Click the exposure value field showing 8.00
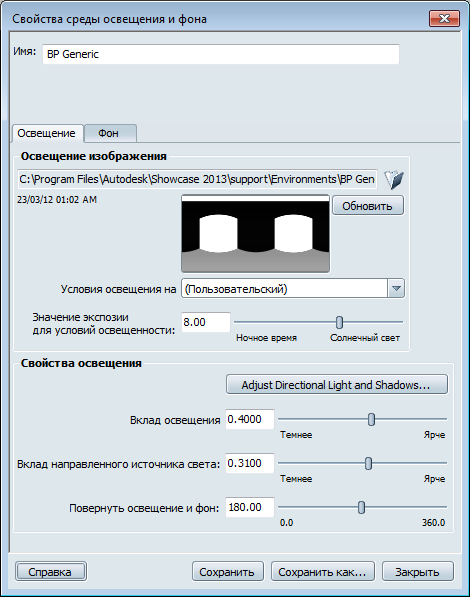Screen dimensions: 470x597 pos(206,322)
